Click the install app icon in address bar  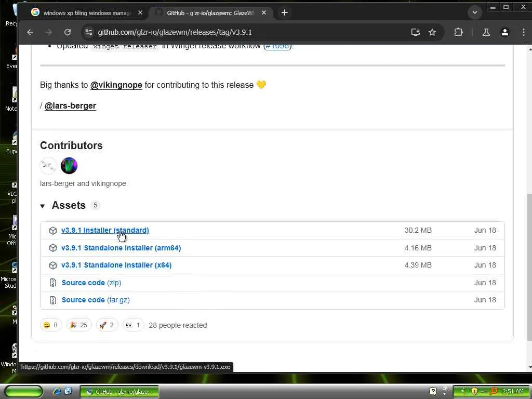(x=415, y=32)
